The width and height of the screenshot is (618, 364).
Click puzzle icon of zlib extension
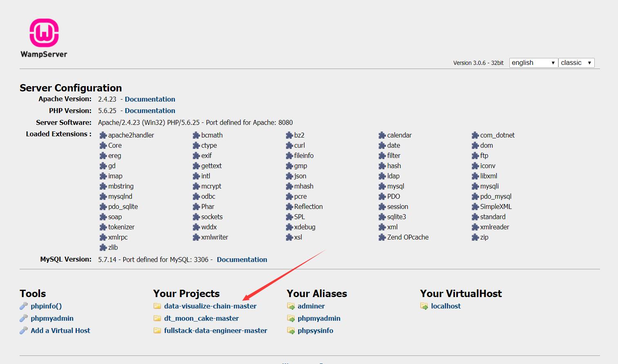coord(103,247)
